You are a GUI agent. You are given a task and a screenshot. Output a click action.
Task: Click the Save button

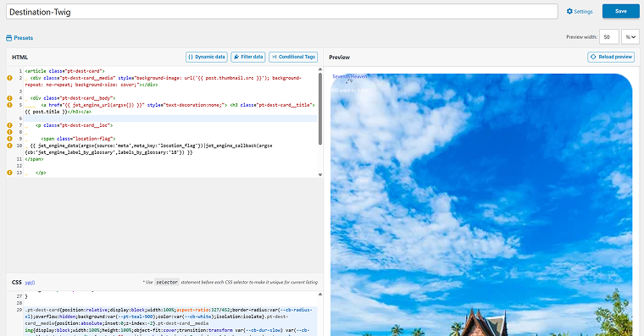pyautogui.click(x=620, y=11)
